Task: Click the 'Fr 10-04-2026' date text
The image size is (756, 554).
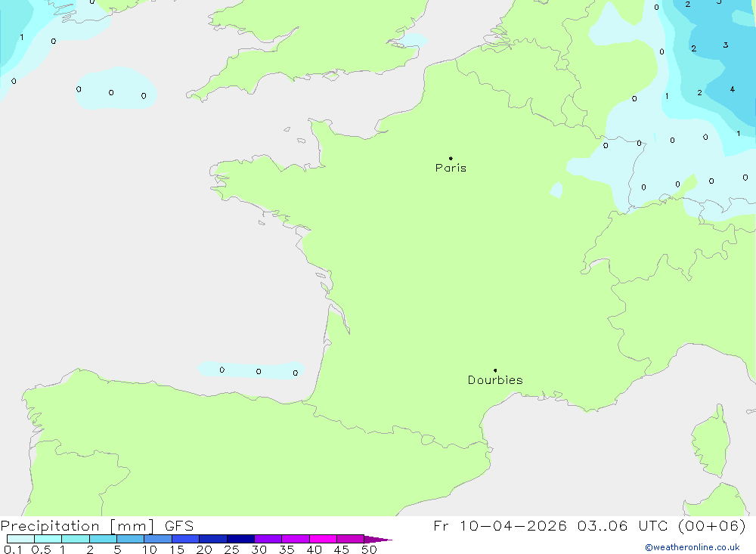Action: coord(500,526)
